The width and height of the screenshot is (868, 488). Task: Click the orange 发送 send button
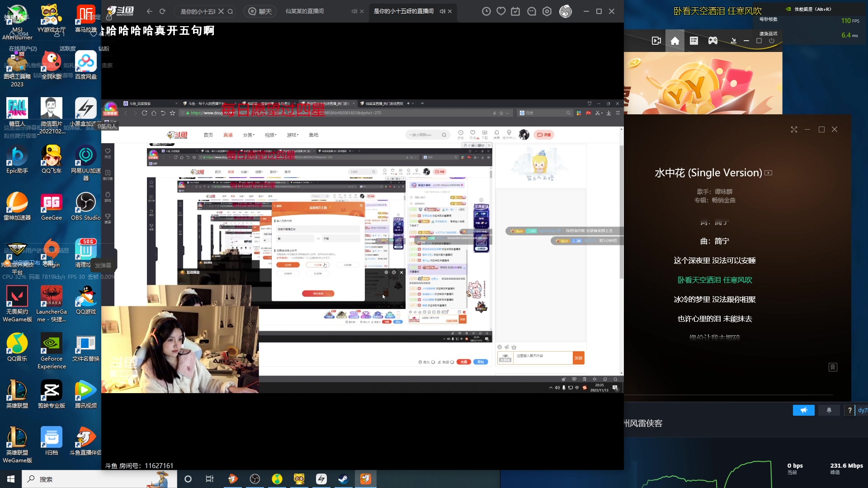pos(578,358)
